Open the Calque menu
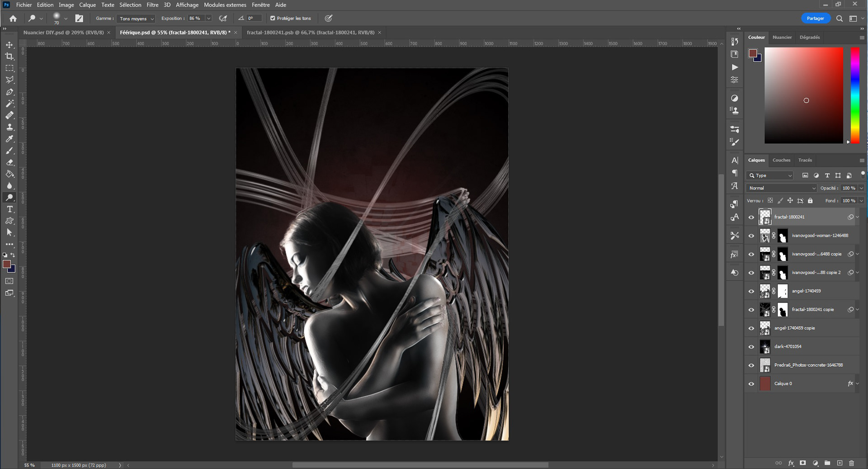 [x=88, y=5]
